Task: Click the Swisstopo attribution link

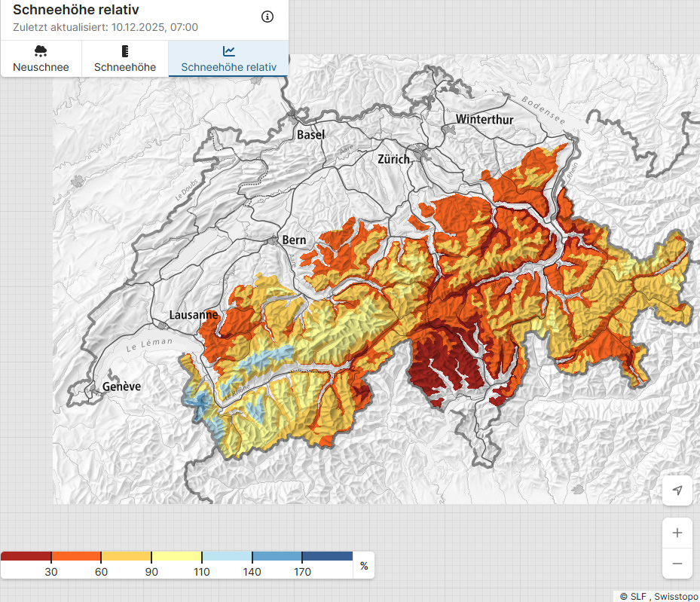Action: (x=676, y=596)
